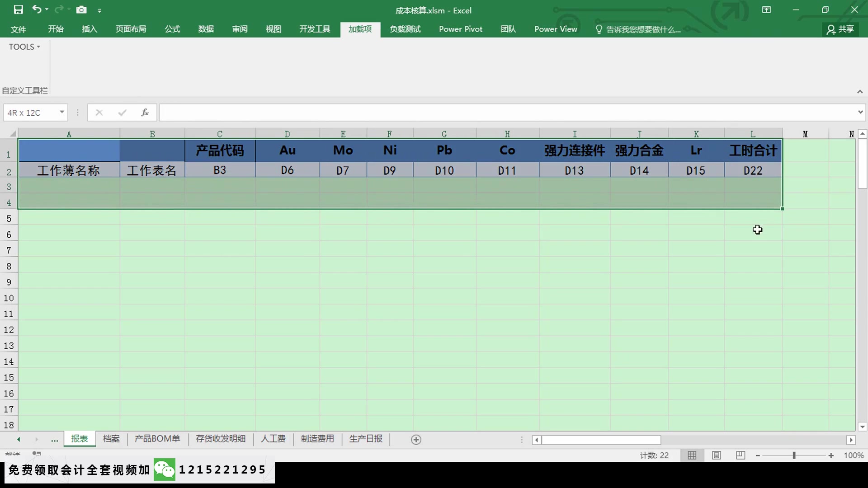Click the ellipsis for hidden sheet tabs
Screen dimensions: 868x488
pos(54,440)
